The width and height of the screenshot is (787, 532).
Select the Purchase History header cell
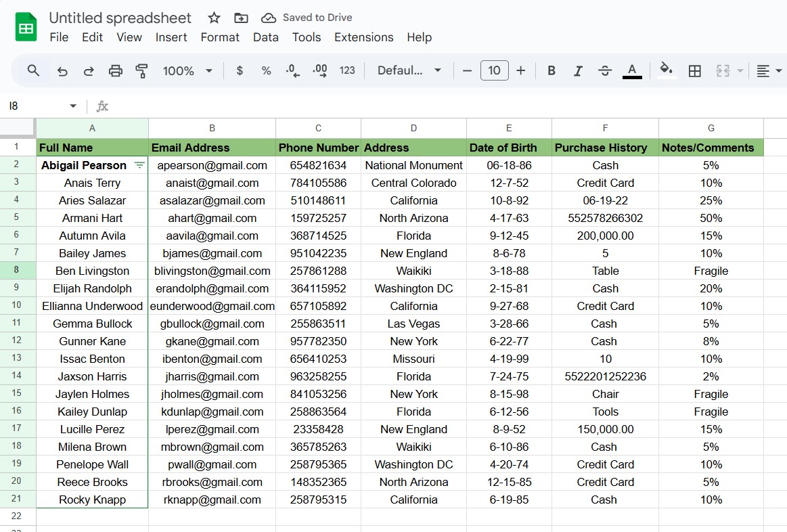(x=605, y=148)
